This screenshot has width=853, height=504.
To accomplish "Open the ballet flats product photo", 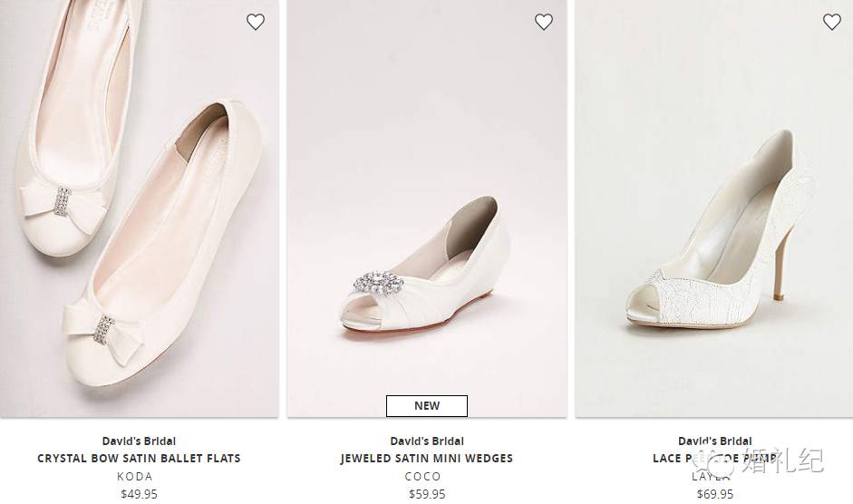I will point(139,208).
